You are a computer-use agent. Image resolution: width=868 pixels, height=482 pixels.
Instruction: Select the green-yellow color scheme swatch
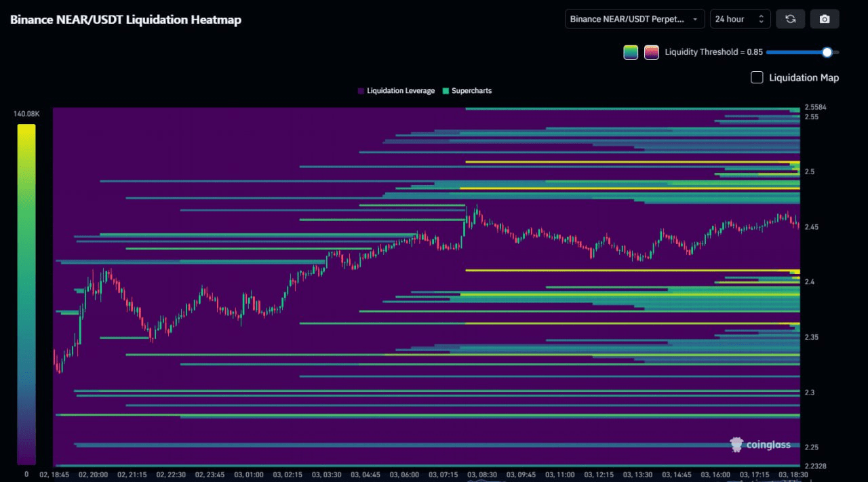(x=631, y=52)
